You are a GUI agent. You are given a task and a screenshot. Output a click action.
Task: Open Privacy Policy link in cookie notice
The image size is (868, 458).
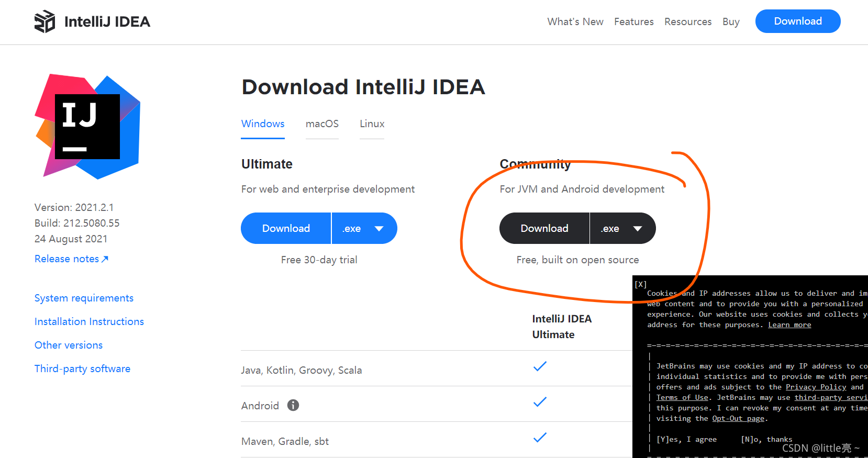(x=816, y=387)
